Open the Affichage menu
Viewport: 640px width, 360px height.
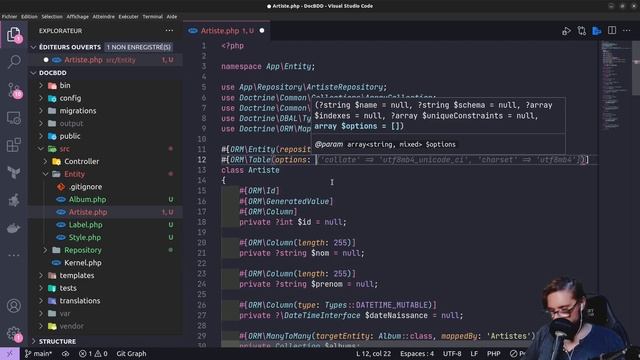tap(78, 17)
